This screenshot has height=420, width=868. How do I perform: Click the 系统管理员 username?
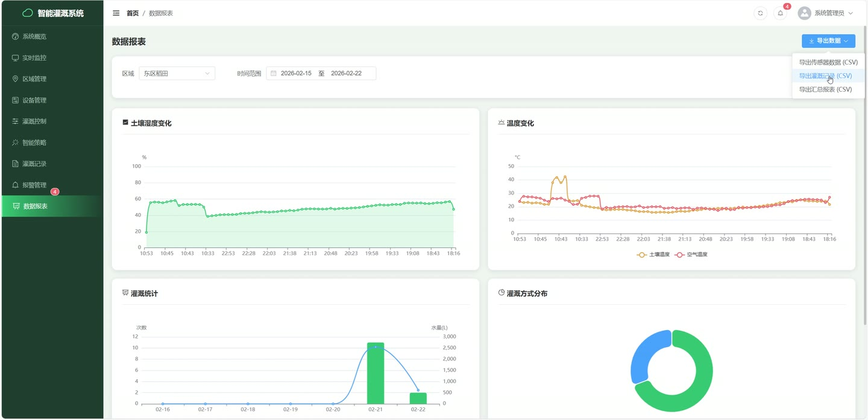point(829,13)
